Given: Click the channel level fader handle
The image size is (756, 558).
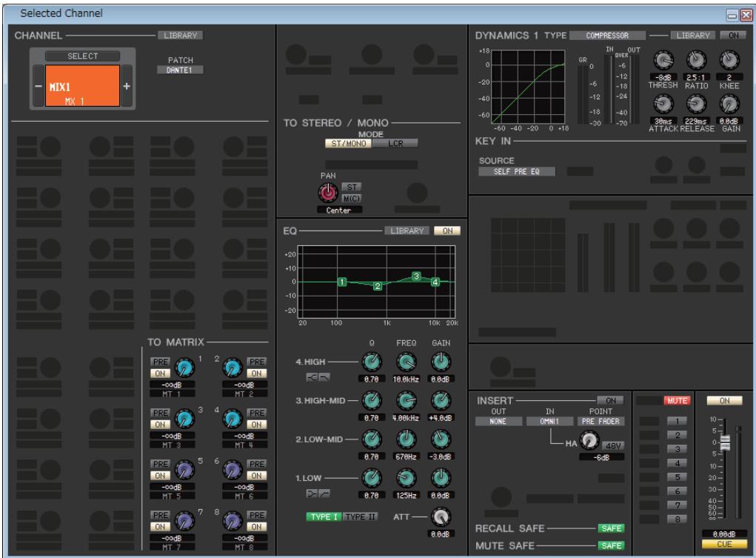Looking at the screenshot, I should (x=725, y=442).
